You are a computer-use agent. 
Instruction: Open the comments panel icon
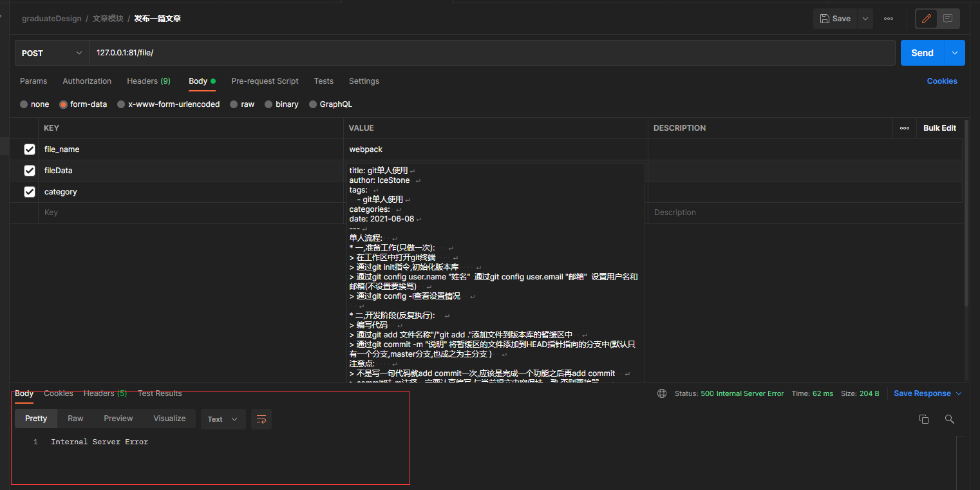coord(948,19)
